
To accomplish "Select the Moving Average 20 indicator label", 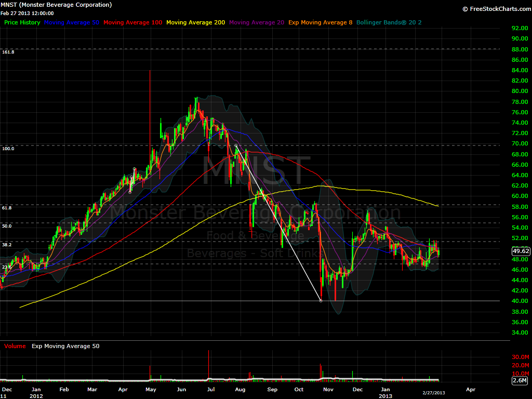I will point(256,22).
